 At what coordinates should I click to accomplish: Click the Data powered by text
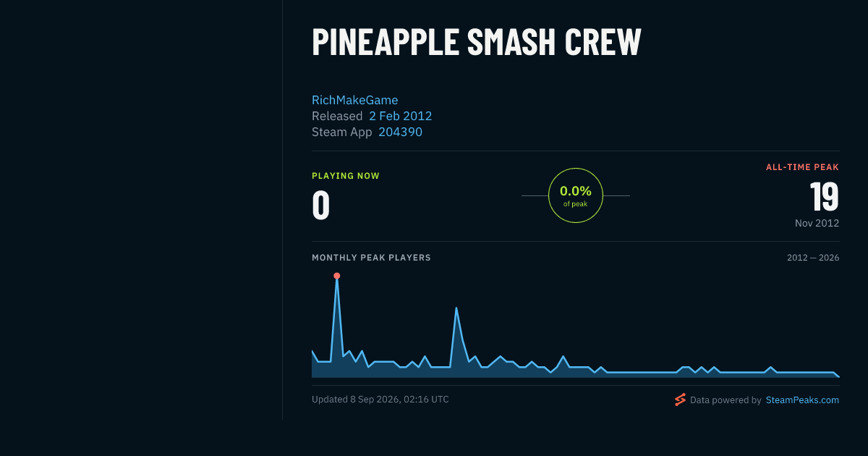pyautogui.click(x=726, y=400)
